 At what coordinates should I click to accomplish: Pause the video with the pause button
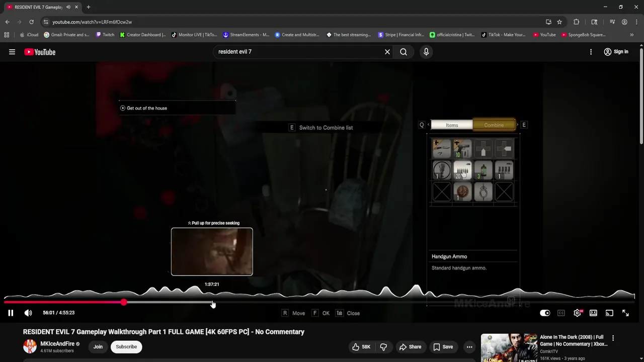click(11, 313)
